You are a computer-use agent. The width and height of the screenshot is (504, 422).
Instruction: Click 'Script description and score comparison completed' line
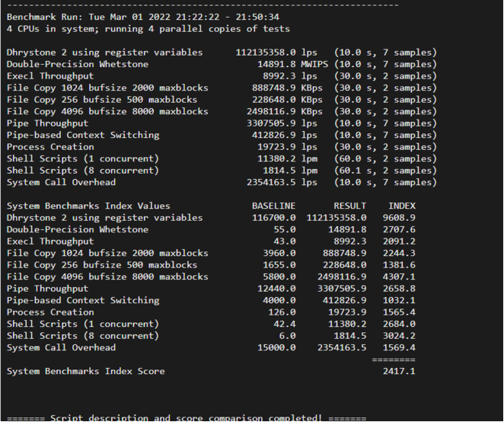[x=187, y=418]
